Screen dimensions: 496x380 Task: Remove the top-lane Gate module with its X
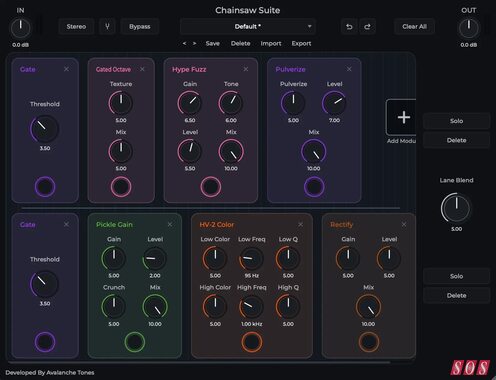coord(66,69)
